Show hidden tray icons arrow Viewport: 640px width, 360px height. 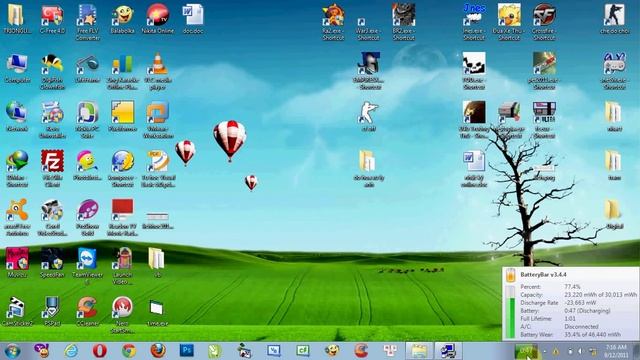click(x=544, y=351)
